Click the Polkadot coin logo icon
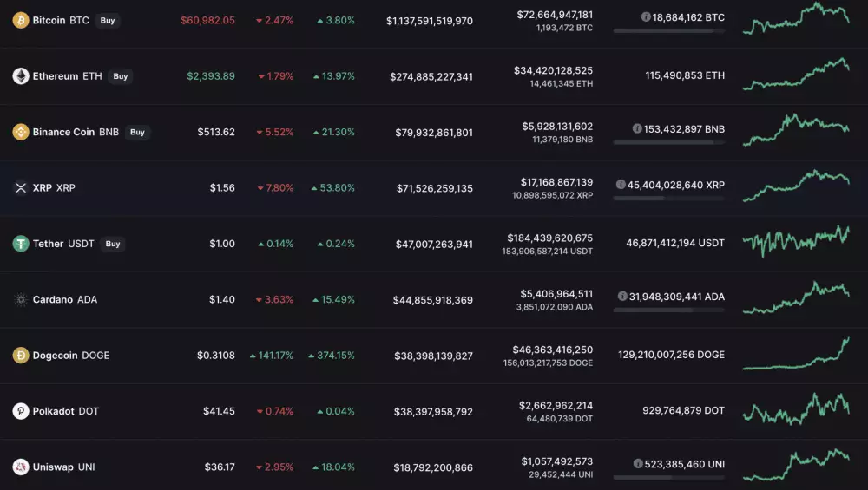Image resolution: width=868 pixels, height=490 pixels. [21, 411]
